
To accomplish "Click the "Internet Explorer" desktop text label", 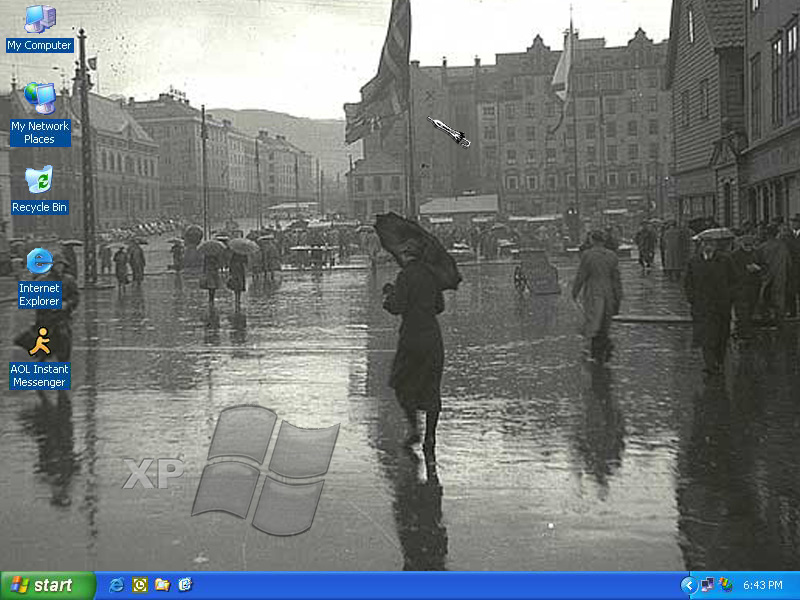I will 39,295.
